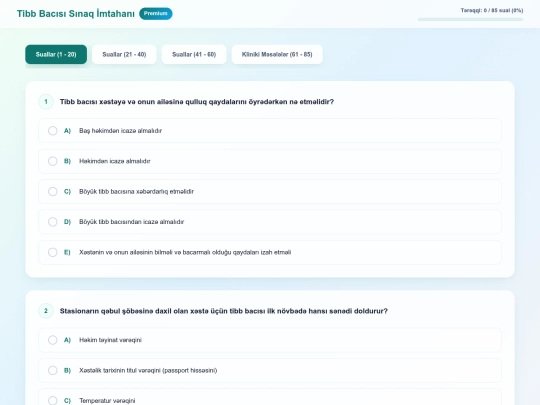Choose option C 'Böyük tibb bacısına xəbərdarlıq etməlidir'
This screenshot has height=405, width=540.
point(270,191)
